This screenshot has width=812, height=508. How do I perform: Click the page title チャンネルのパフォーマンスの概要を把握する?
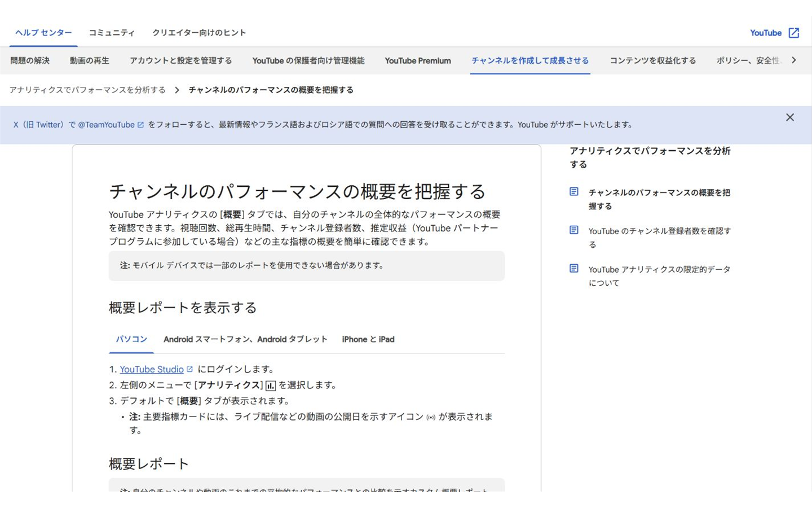pyautogui.click(x=297, y=191)
